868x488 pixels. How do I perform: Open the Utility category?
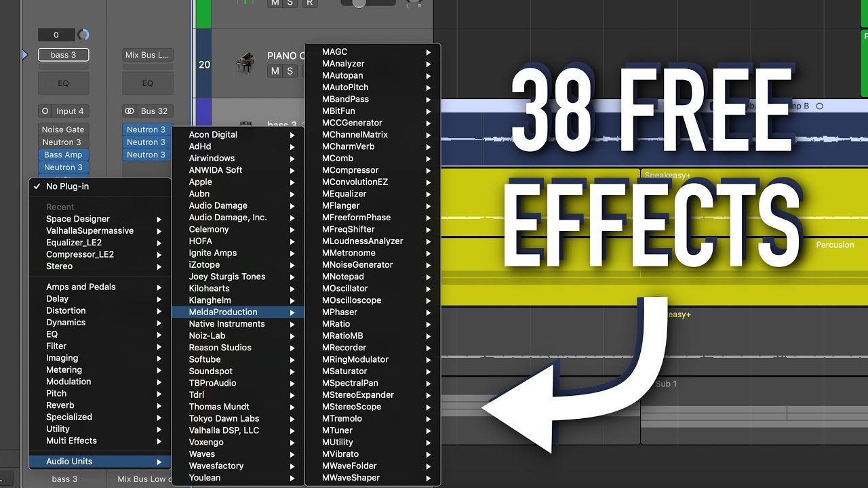pos(100,429)
